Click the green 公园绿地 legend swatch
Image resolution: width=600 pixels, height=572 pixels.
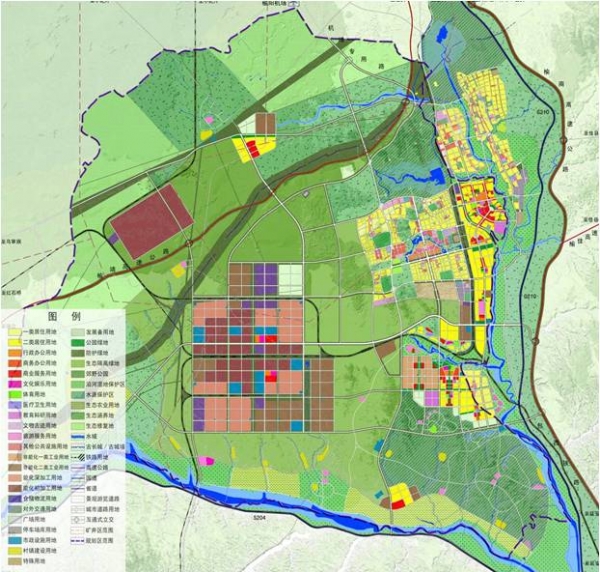click(77, 342)
